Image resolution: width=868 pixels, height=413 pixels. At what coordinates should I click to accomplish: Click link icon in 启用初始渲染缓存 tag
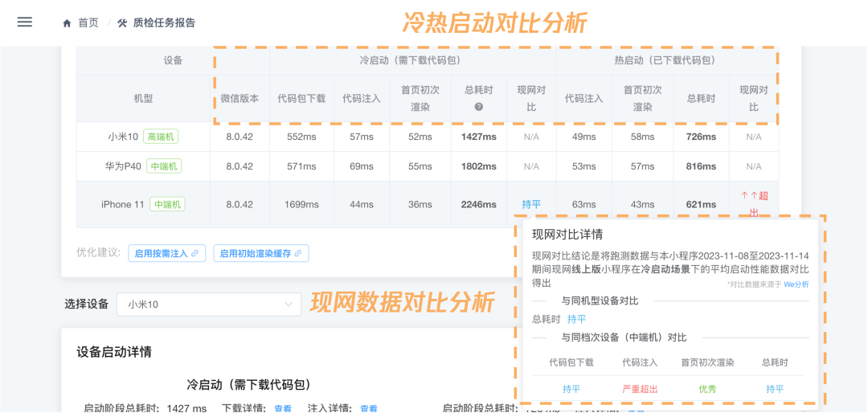point(298,254)
